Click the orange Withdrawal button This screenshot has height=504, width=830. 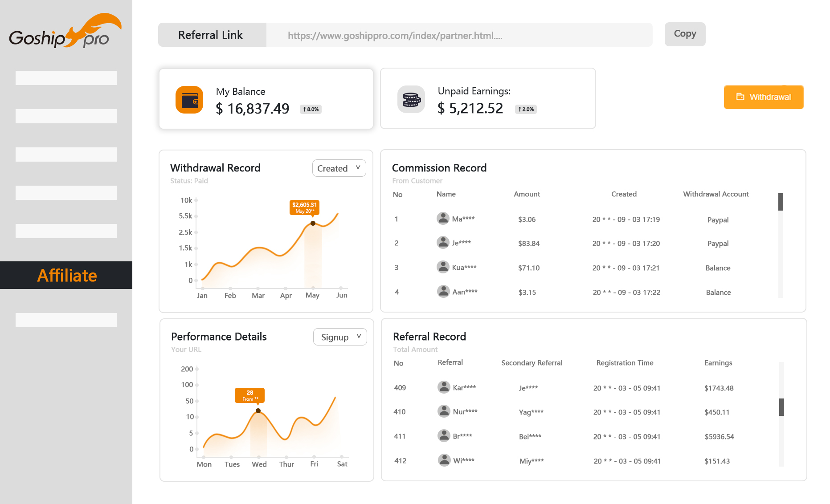coord(763,97)
